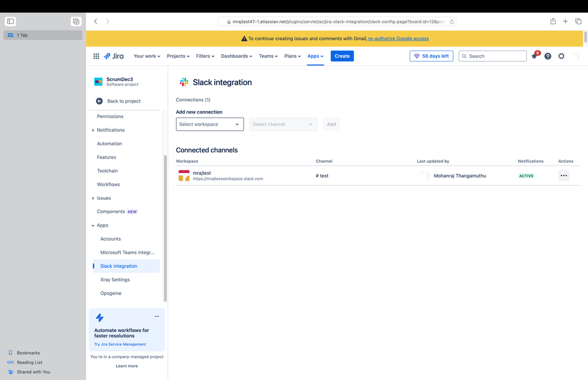Follow the re-authorize Google access link
The width and height of the screenshot is (588, 380).
pos(398,39)
